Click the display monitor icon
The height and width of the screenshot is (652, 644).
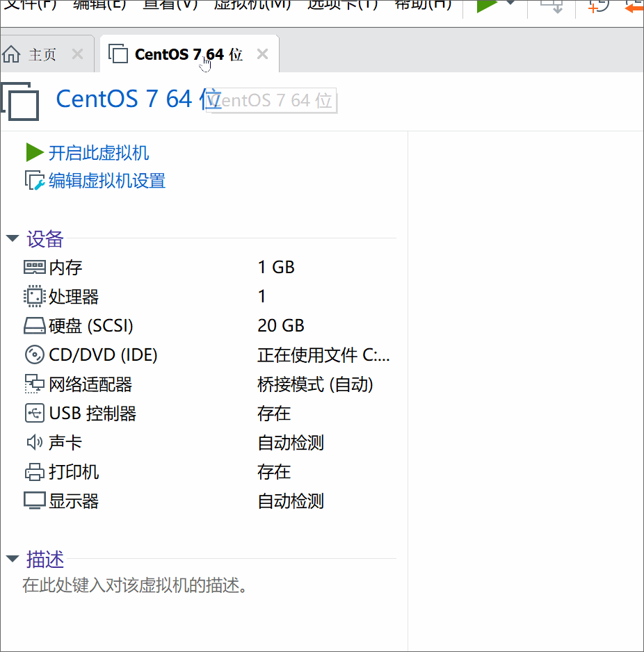[35, 500]
